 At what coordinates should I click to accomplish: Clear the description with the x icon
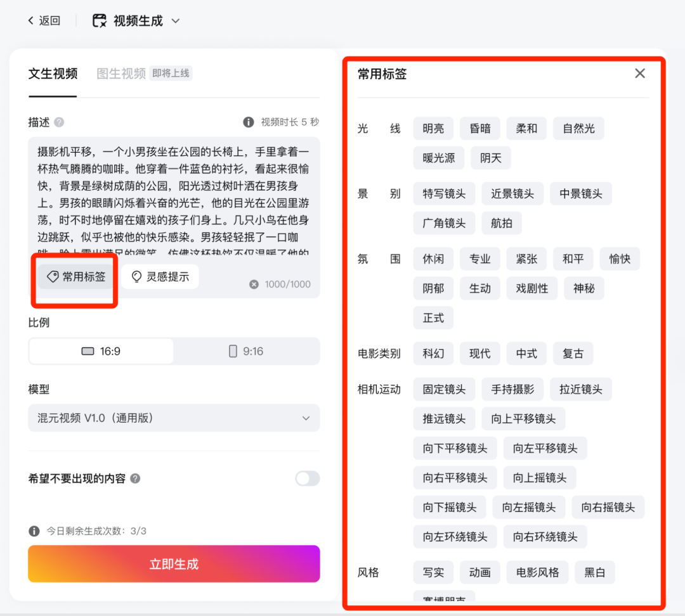click(254, 284)
